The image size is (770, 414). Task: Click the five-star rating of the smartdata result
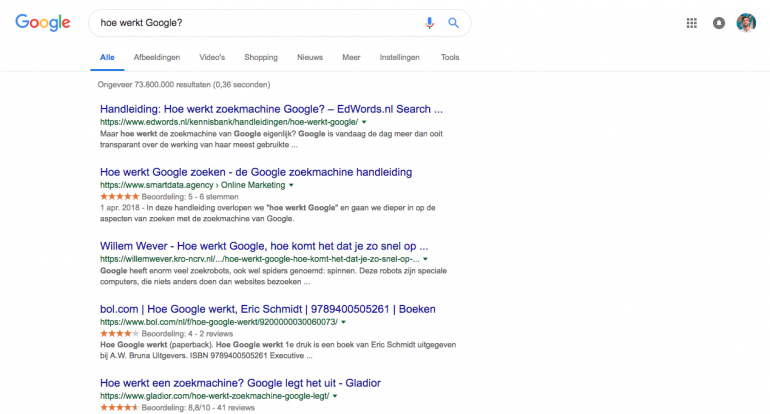119,196
